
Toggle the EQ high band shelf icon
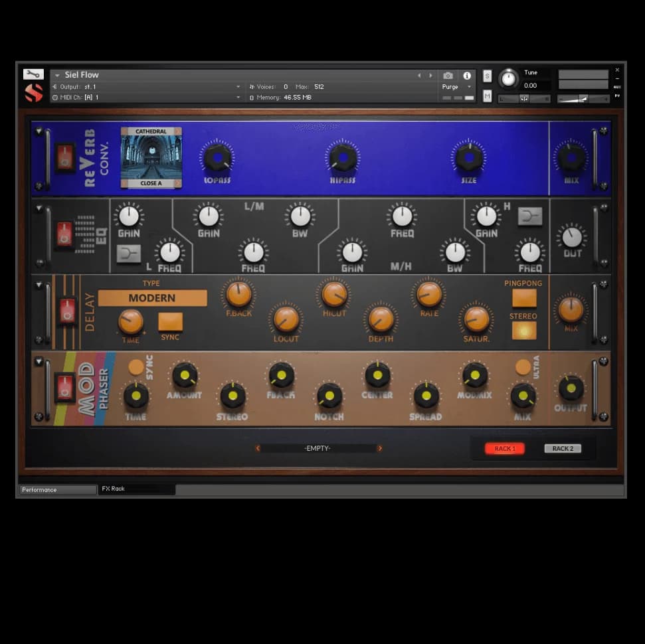pyautogui.click(x=529, y=216)
